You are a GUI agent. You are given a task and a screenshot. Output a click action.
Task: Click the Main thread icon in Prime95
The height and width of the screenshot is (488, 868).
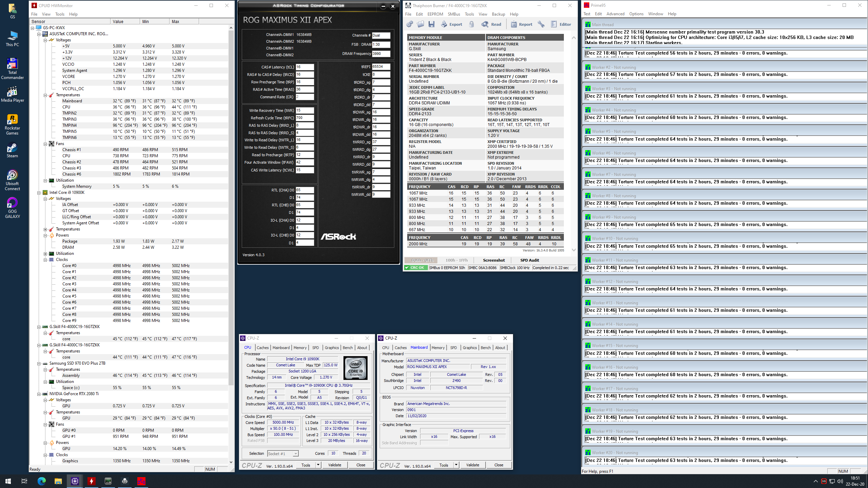(588, 24)
